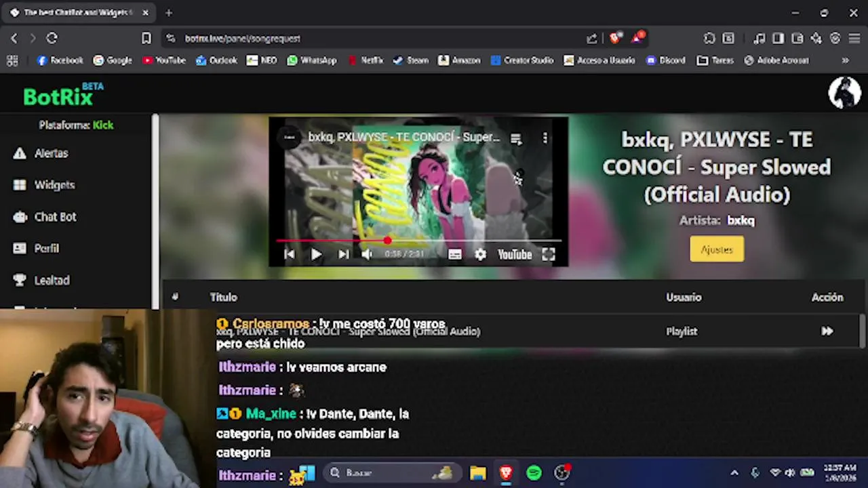
Task: Open the Brave Shields lion icon
Action: [x=615, y=39]
